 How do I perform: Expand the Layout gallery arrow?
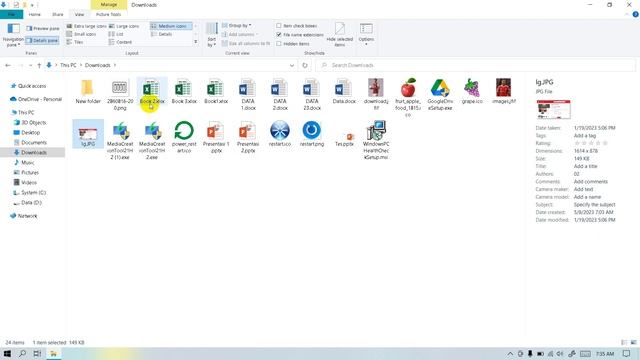coord(196,42)
